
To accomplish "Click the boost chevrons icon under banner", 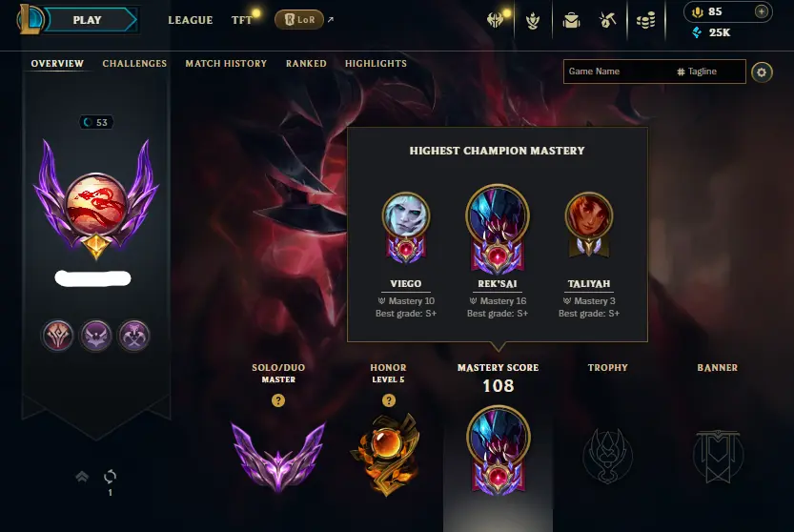I will click(82, 477).
